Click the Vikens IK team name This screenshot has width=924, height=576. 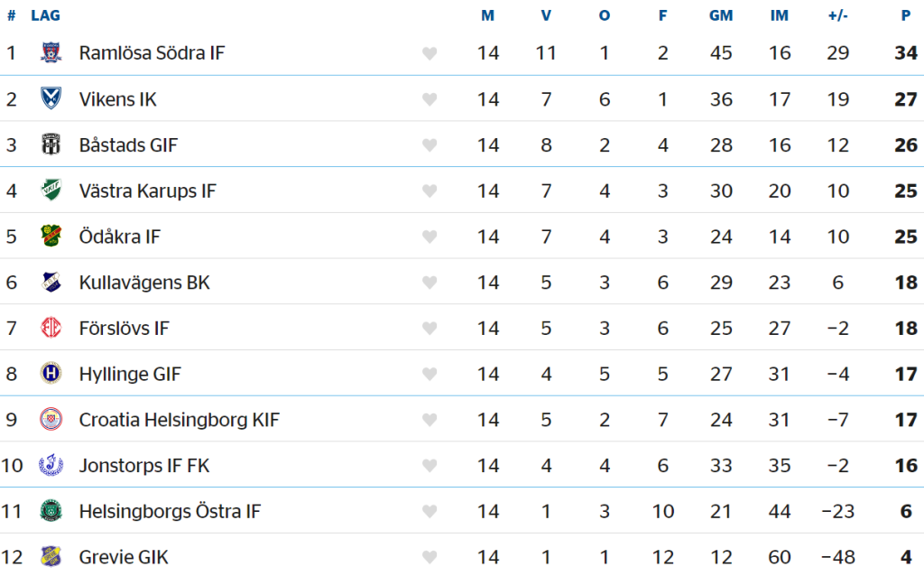(117, 99)
